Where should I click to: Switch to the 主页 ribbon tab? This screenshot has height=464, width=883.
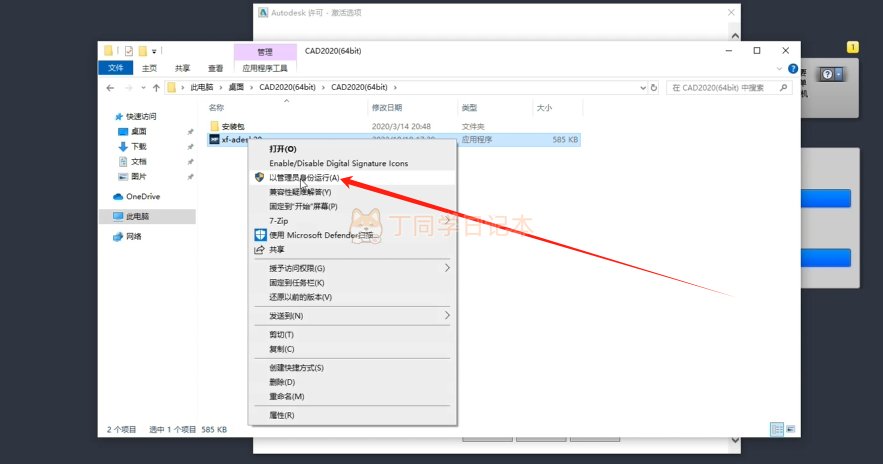click(149, 68)
